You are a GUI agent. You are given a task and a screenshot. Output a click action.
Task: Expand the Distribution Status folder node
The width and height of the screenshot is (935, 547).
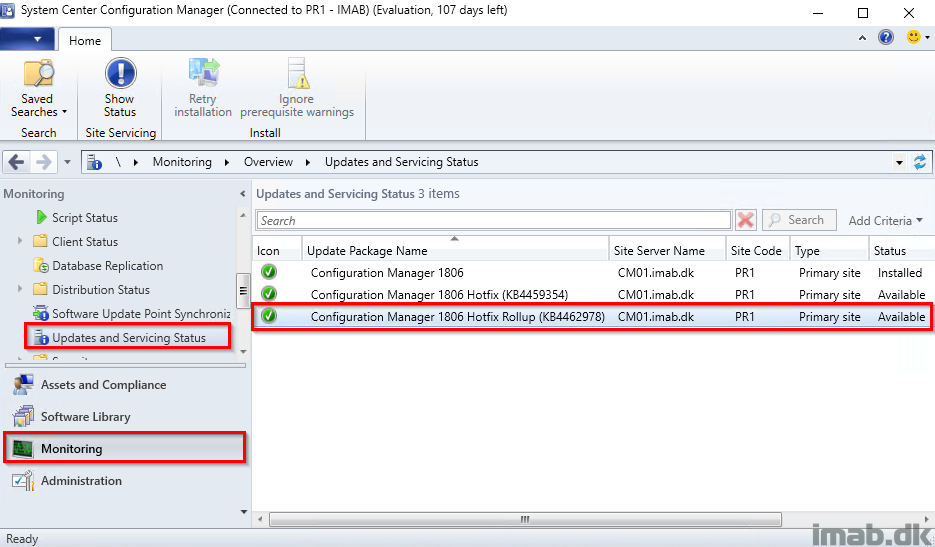pos(20,289)
